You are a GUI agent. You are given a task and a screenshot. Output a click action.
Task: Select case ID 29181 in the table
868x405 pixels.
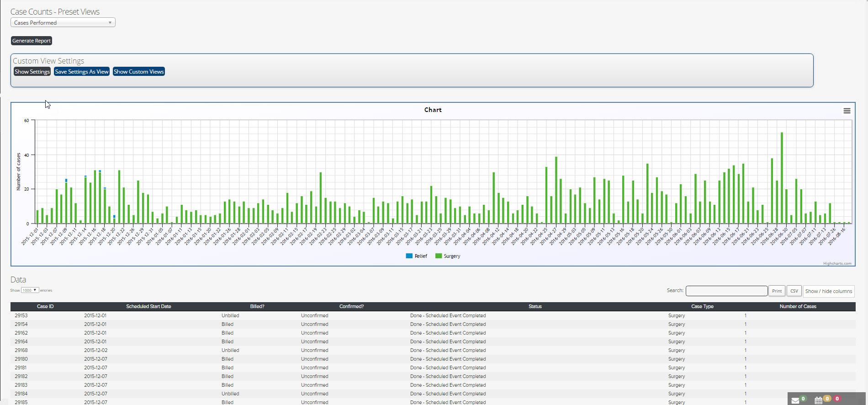pyautogui.click(x=21, y=368)
